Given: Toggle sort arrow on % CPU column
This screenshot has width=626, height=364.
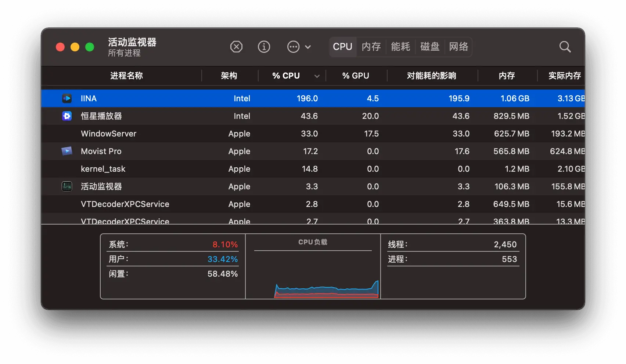Looking at the screenshot, I should click(317, 76).
